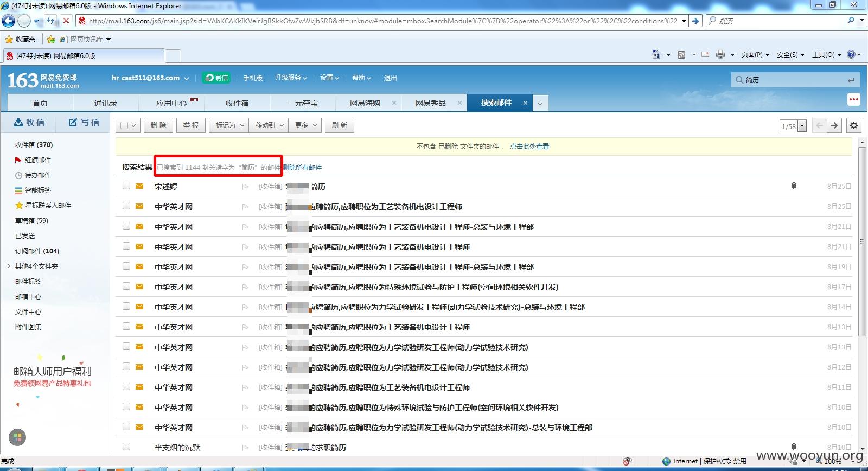Open the 工具(O) menu
Screen dimensions: 868x471
[826, 54]
